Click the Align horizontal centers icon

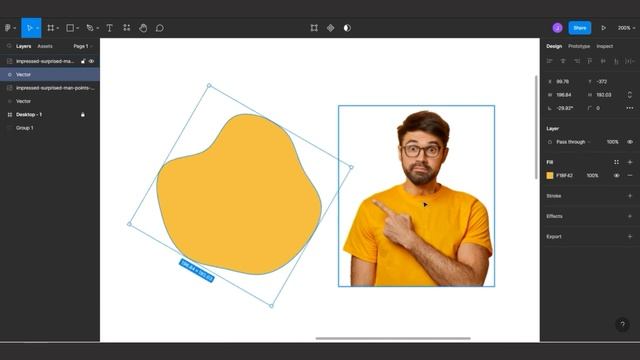563,61
